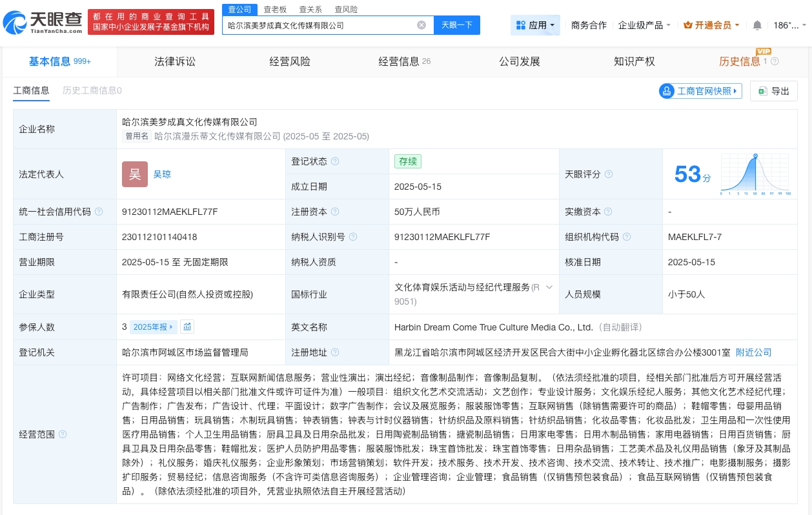Open the notification bell icon
Image resolution: width=812 pixels, height=515 pixels.
[757, 25]
